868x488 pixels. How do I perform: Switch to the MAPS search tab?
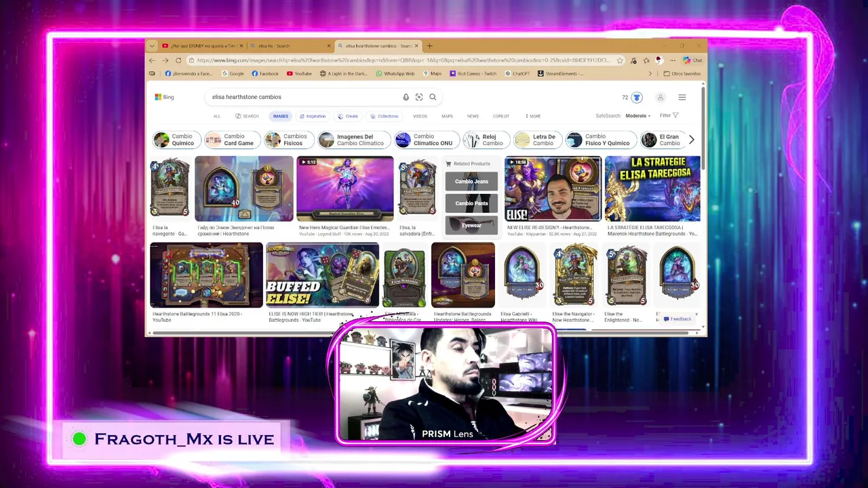(x=447, y=116)
